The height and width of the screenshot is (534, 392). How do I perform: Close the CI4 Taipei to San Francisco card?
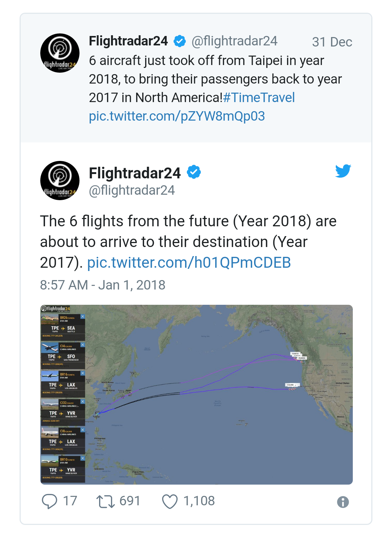(83, 345)
